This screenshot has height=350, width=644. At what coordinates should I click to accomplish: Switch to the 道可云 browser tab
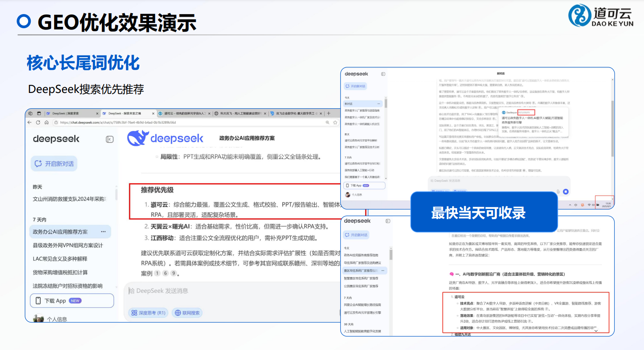pos(183,113)
